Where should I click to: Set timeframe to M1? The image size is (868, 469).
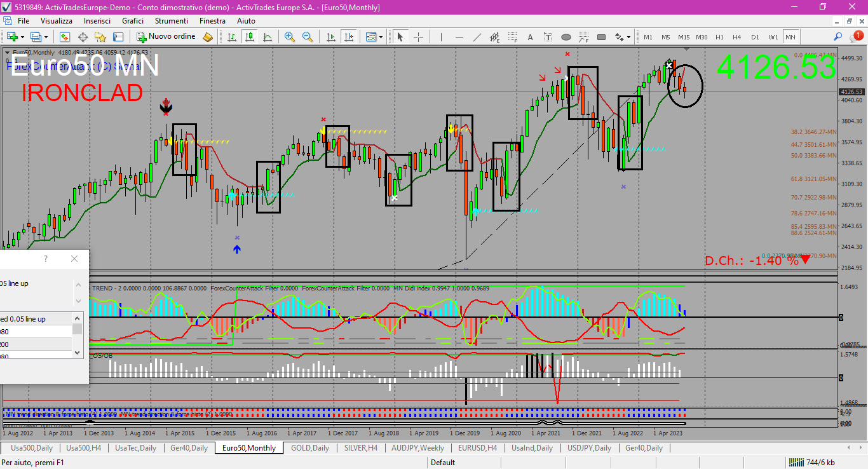[648, 37]
